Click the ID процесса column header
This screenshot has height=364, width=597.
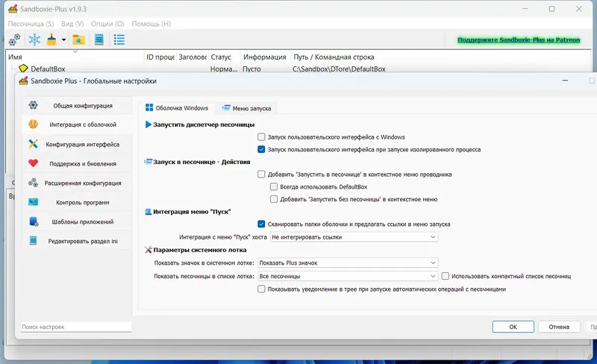coord(160,57)
